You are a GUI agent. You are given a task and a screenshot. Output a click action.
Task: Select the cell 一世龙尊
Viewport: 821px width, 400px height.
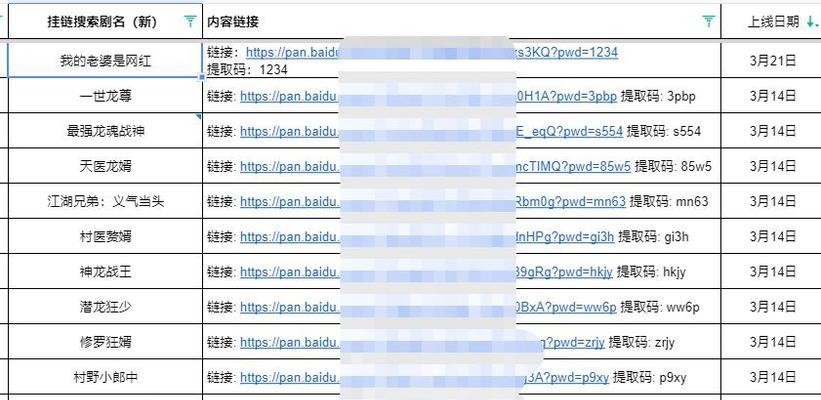pos(105,96)
